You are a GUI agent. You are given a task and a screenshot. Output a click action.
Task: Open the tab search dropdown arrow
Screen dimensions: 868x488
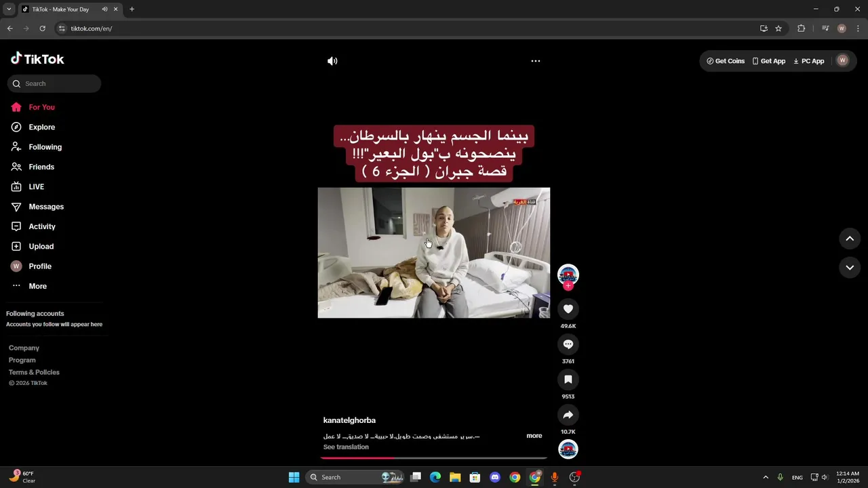[x=9, y=9]
